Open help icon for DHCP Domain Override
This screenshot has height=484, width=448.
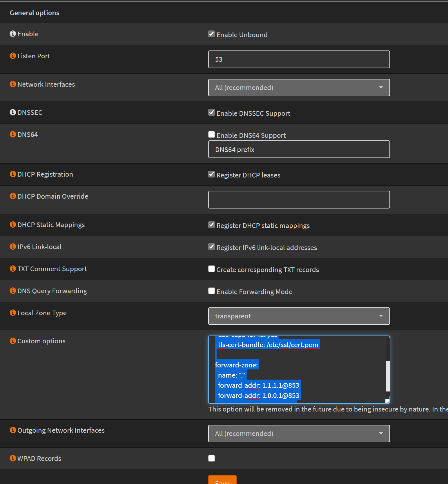tap(13, 196)
